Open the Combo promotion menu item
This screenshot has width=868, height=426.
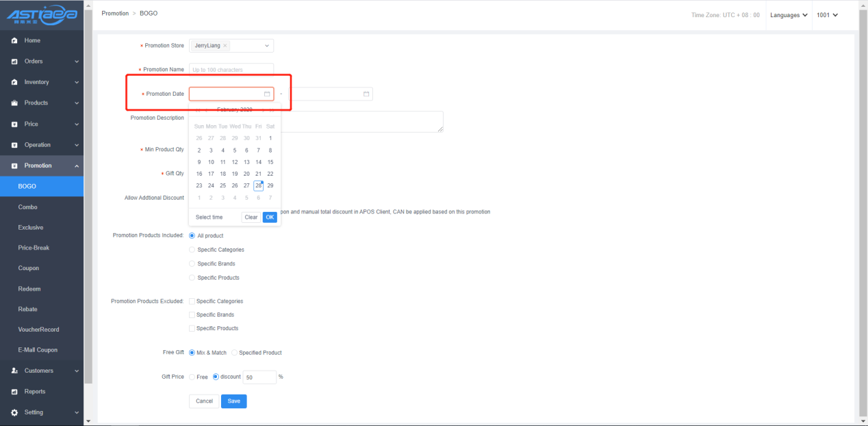(28, 207)
